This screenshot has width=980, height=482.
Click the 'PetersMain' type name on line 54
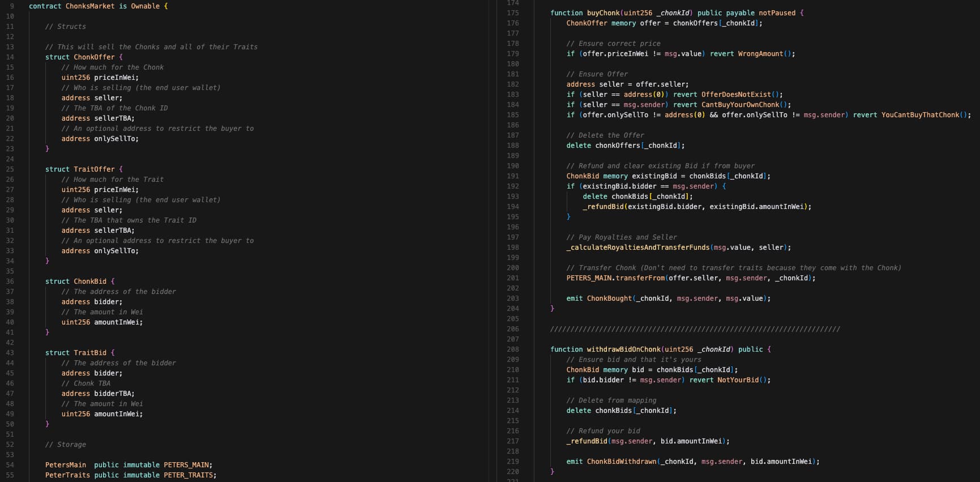coord(66,465)
